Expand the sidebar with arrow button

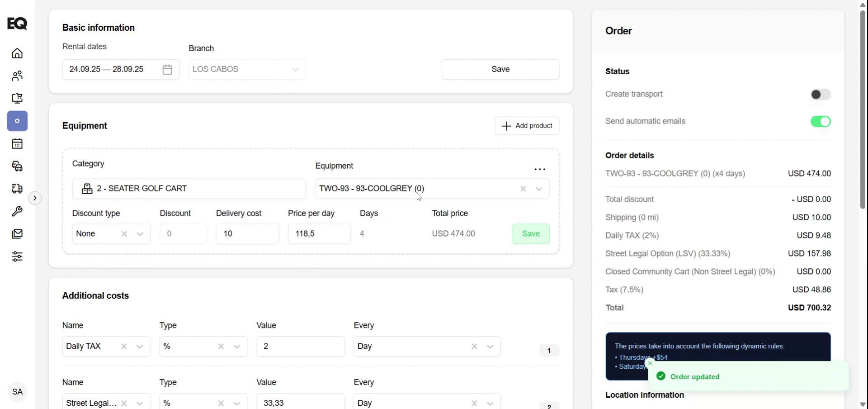[x=35, y=198]
